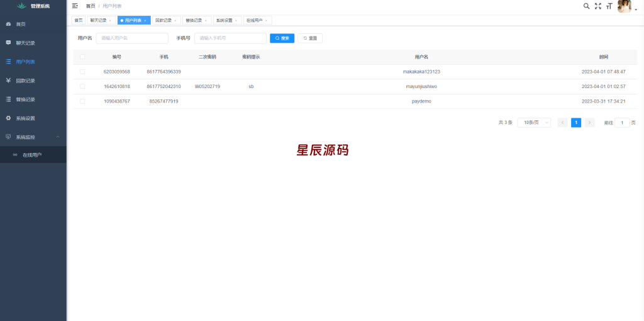Click the timestamp 2023-04-01 07:48:47
The width and height of the screenshot is (644, 321).
pyautogui.click(x=603, y=72)
